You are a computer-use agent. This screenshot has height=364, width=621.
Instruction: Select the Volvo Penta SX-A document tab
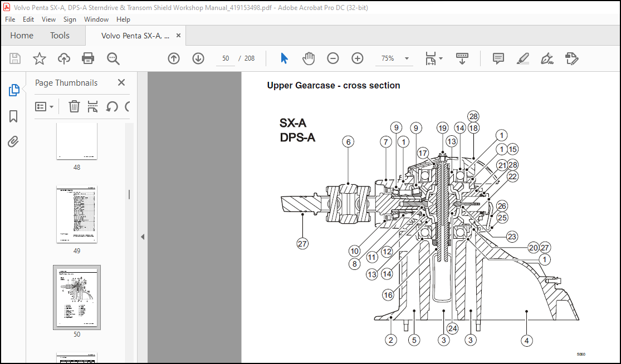coord(135,36)
